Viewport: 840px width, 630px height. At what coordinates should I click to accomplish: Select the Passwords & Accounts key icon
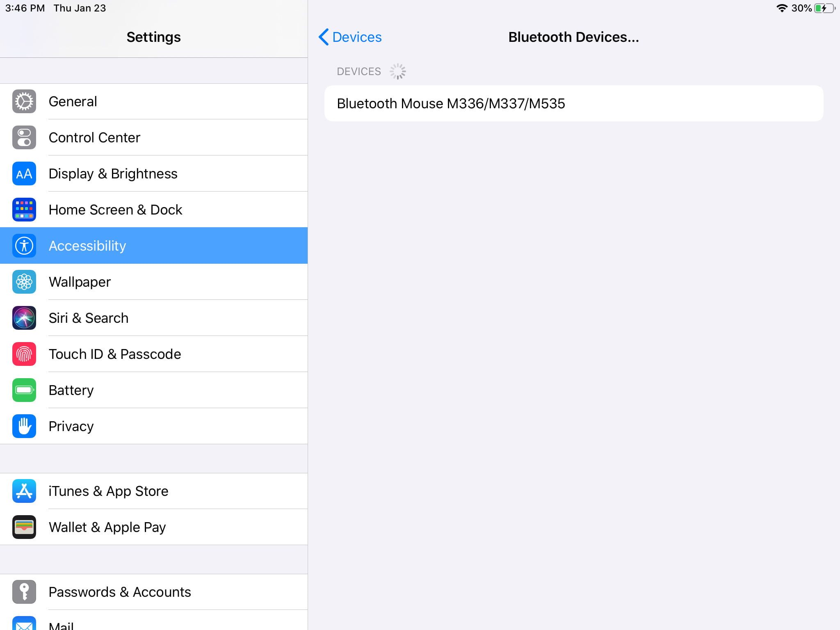(x=23, y=592)
